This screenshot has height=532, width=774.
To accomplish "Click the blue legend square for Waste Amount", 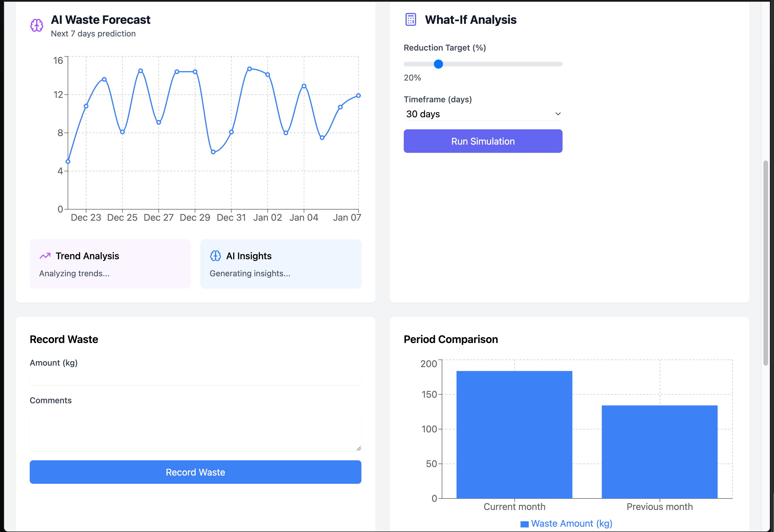I will [x=525, y=523].
